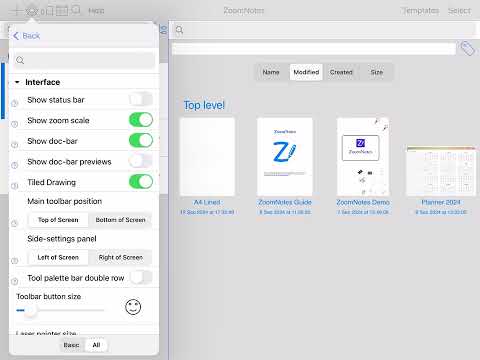Click the 'A4 Lined' document name
The height and width of the screenshot is (360, 480).
point(207,202)
